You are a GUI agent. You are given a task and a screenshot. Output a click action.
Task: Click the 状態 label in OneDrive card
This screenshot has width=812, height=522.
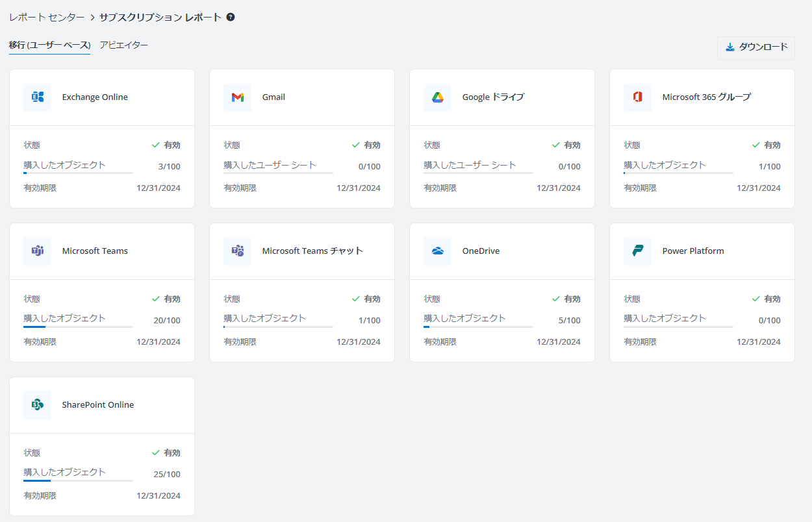tap(432, 299)
